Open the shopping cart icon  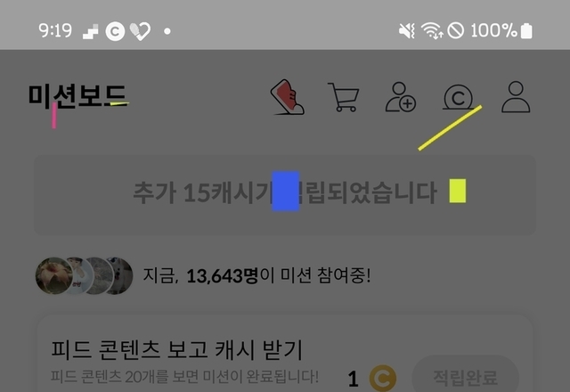[343, 97]
